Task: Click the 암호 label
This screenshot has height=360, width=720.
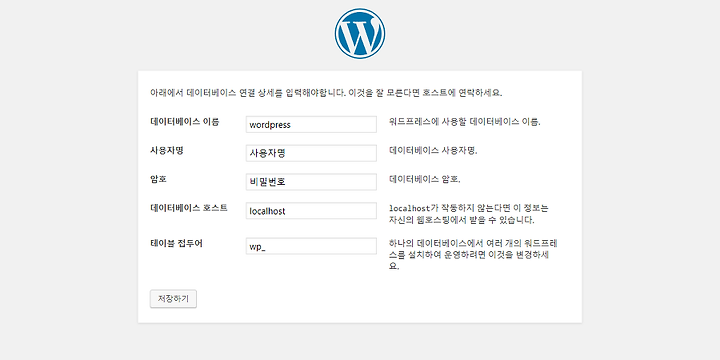Action: (x=158, y=179)
